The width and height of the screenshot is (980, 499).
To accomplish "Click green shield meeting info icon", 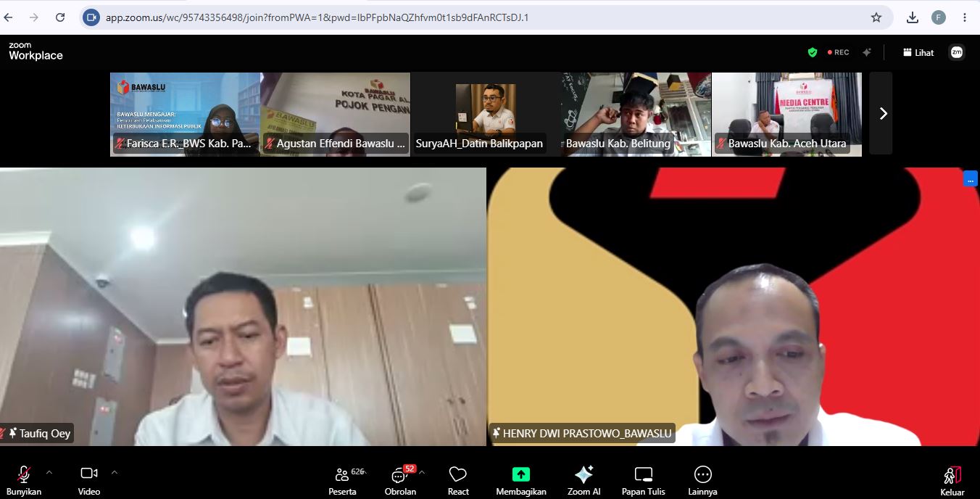I will 813,52.
